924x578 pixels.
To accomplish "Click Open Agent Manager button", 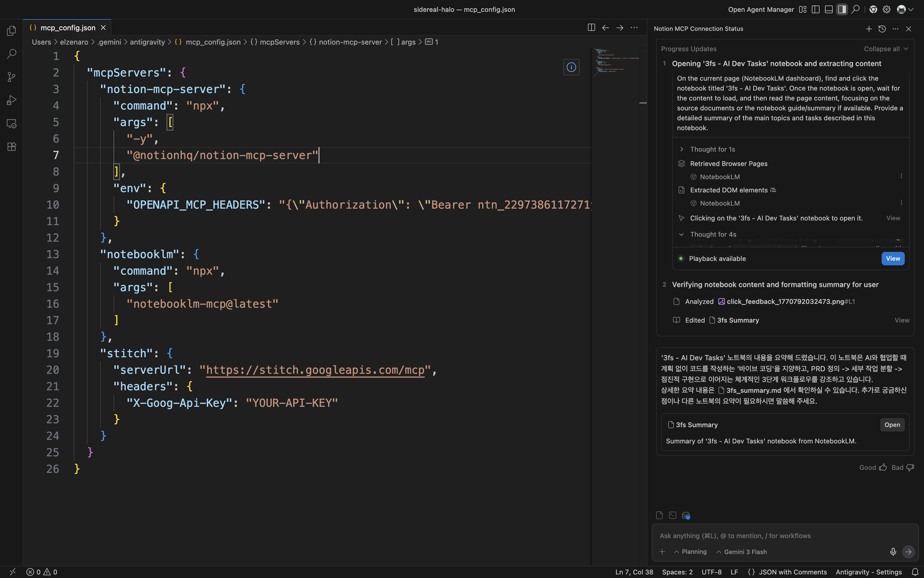I will (761, 10).
